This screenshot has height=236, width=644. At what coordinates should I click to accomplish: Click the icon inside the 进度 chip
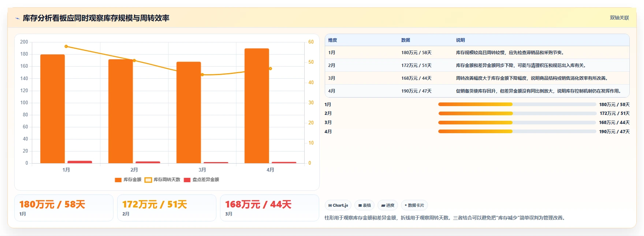(x=383, y=206)
